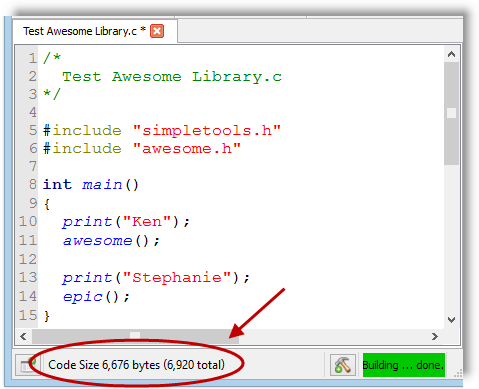Click the right arrow of horizontal scrollbar

pos(435,337)
